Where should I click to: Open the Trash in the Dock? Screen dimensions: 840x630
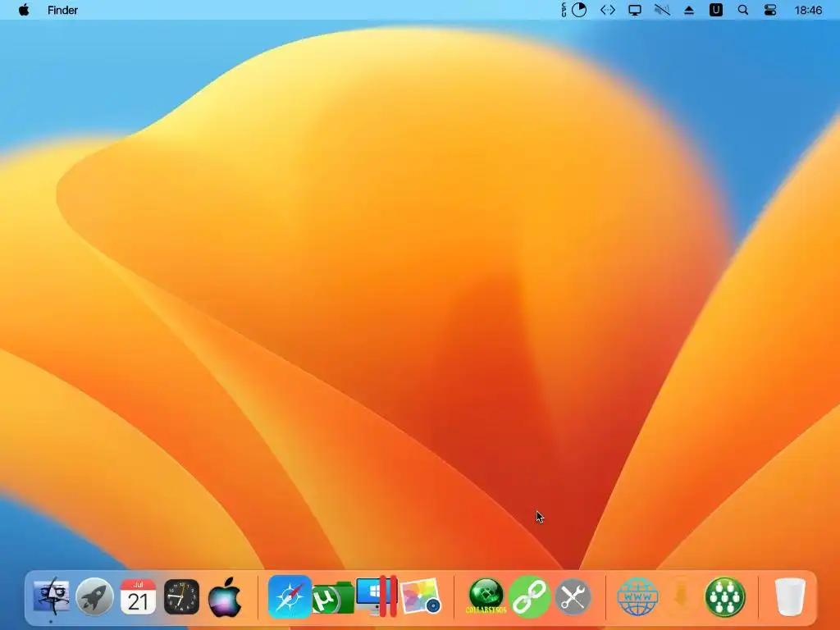(790, 596)
